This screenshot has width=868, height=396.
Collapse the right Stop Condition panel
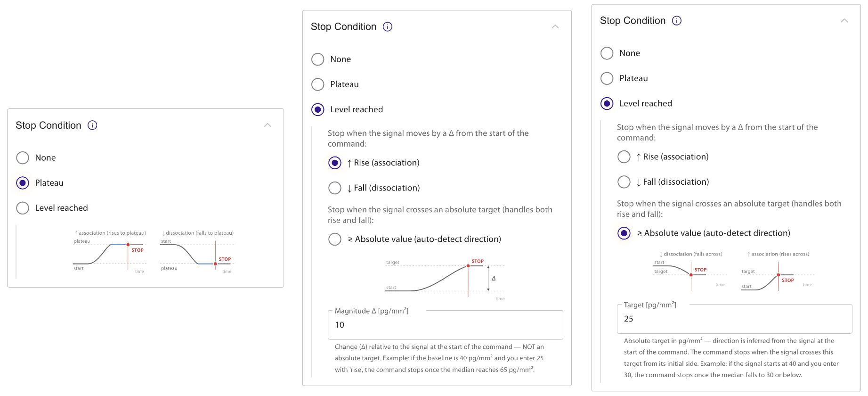click(844, 21)
